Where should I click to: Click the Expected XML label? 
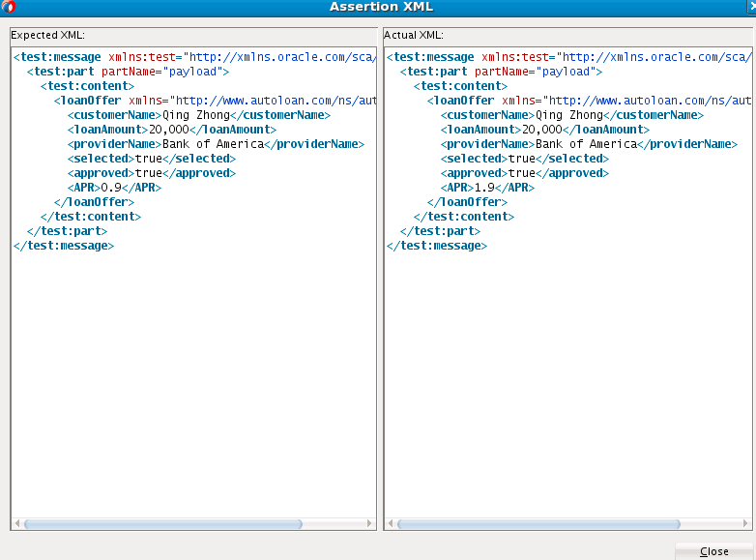(47, 35)
